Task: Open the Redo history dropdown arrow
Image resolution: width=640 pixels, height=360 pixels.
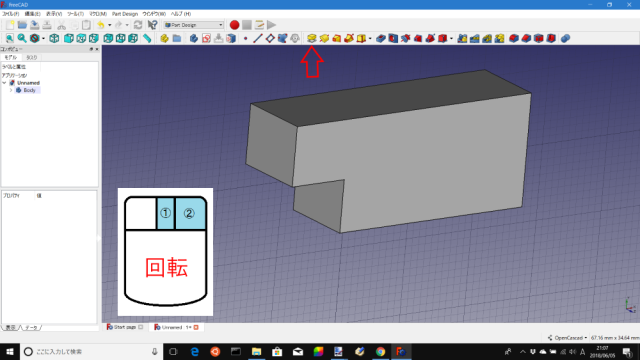Action: [127, 25]
